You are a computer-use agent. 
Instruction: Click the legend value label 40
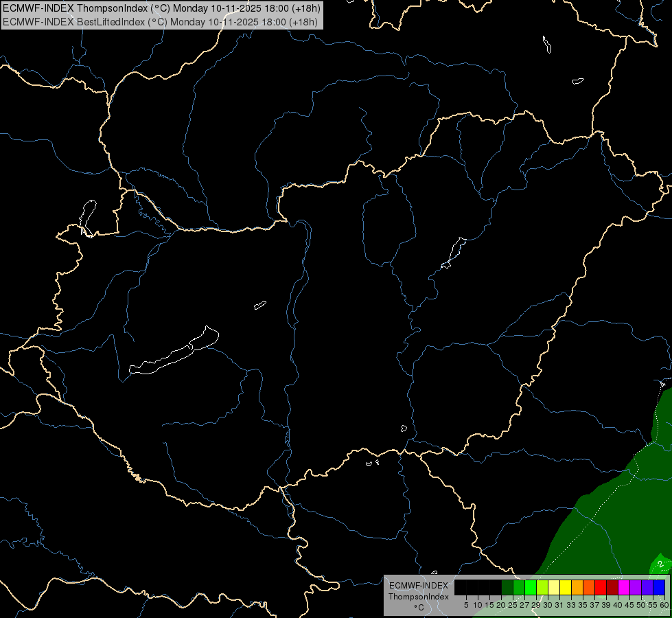618,605
